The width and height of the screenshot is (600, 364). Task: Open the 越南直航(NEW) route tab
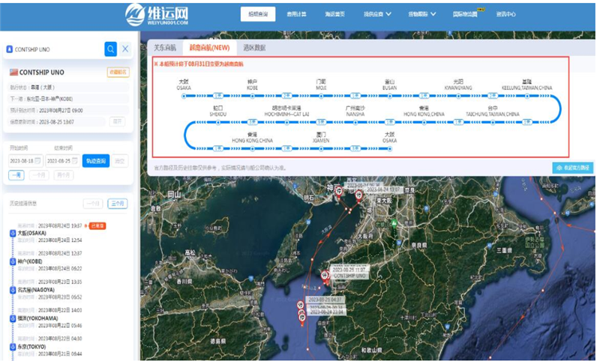coord(210,48)
